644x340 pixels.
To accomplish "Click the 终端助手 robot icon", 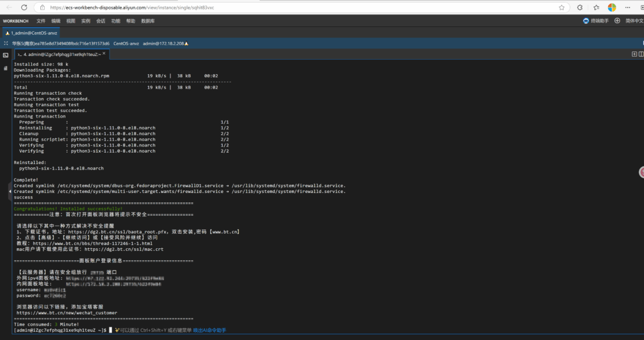I will pyautogui.click(x=586, y=21).
